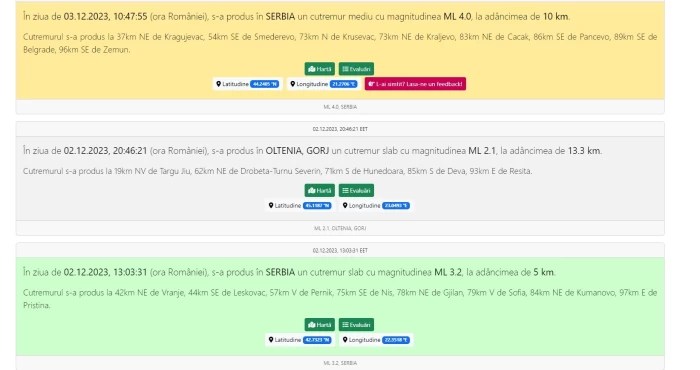700x370 pixels.
Task: Click distance text '42km NE de Vranje'
Action: (x=150, y=293)
